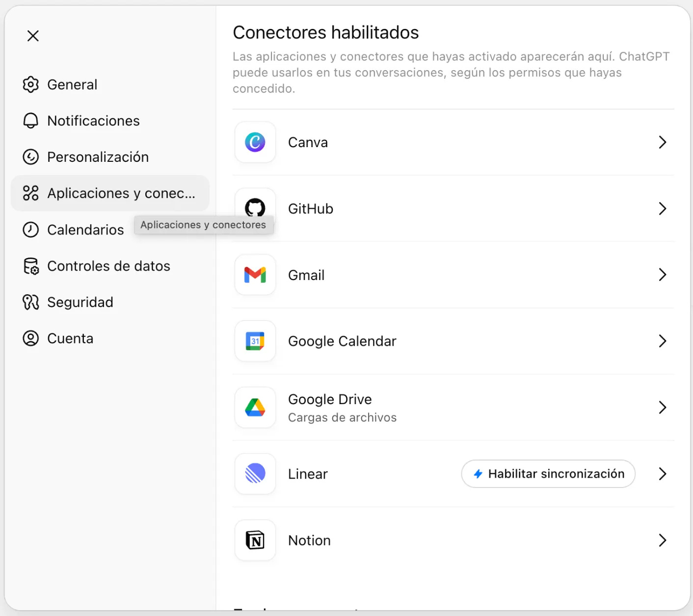Select the Aplicaciones y conec... tab label

[x=121, y=193]
